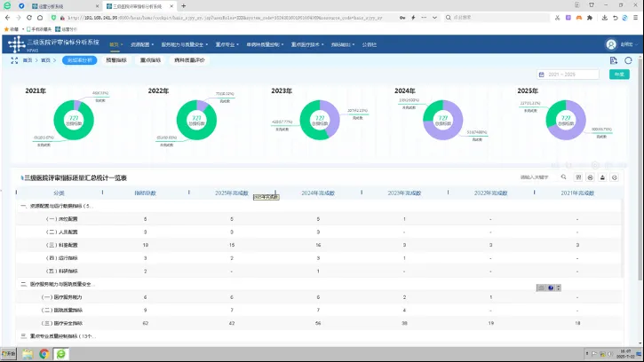Screen dimensions: 644x362
Task: Click the user avatar icon in header
Action: pos(611,44)
